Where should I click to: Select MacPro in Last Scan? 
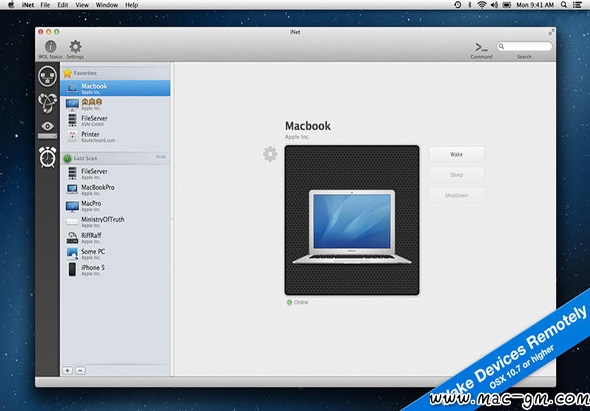(x=115, y=206)
